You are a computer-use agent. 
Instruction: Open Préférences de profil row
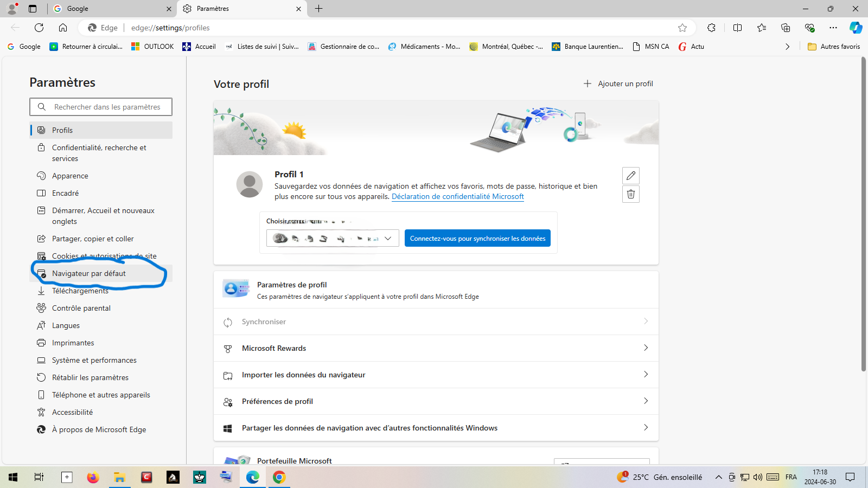click(436, 401)
